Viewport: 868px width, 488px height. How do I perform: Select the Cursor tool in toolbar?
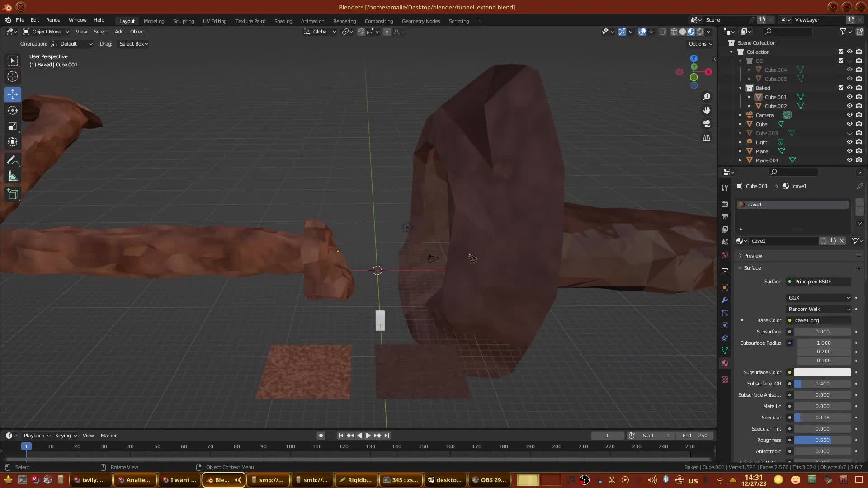click(13, 77)
